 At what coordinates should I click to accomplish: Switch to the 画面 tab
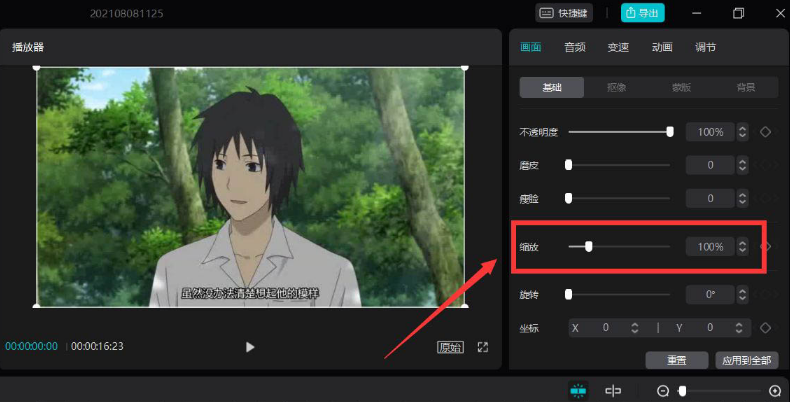tap(531, 47)
